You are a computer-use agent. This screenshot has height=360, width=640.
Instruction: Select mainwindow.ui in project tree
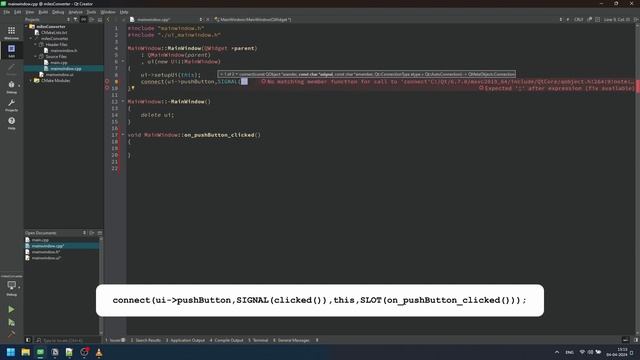click(60, 75)
